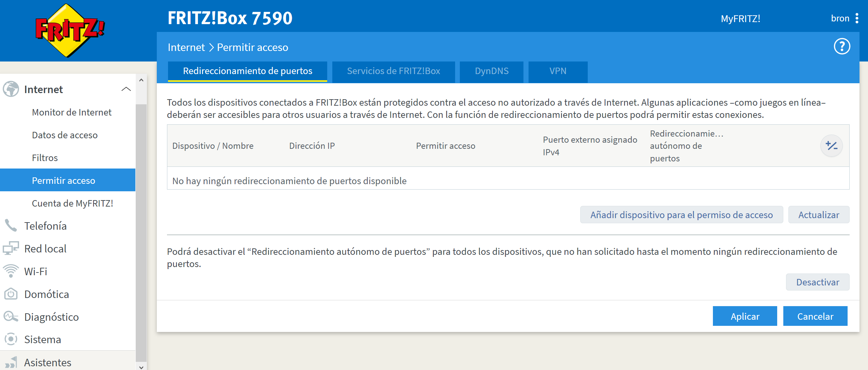Click the Wi-Fi signal icon

point(11,271)
